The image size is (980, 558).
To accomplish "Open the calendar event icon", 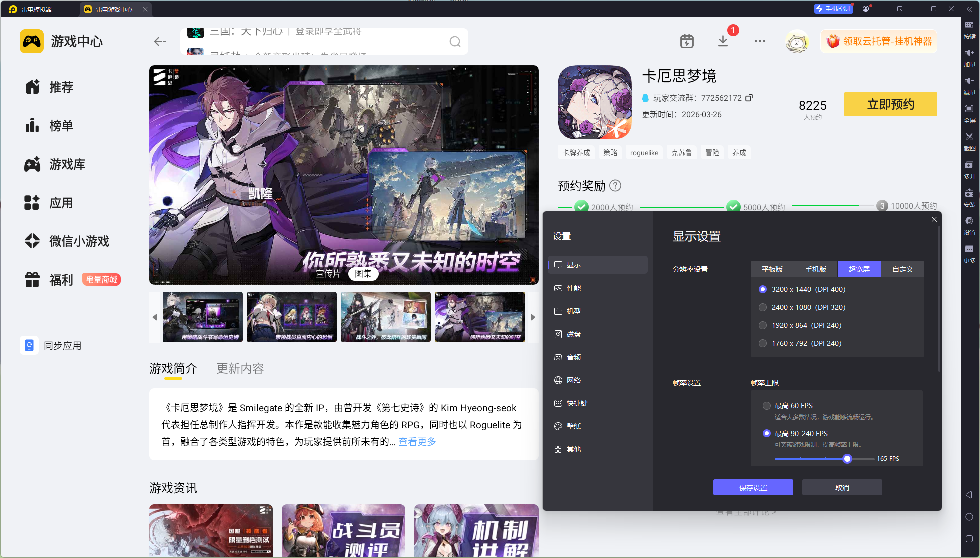I will coord(687,41).
